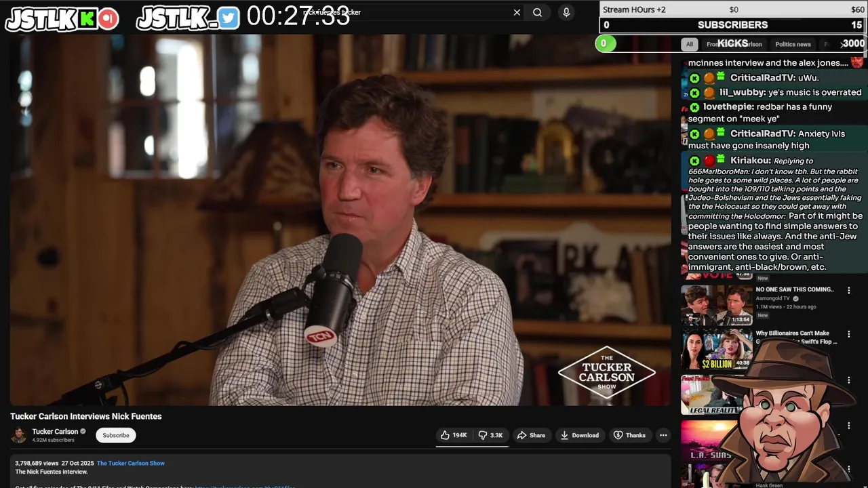This screenshot has height=488, width=868.
Task: Click the magnifier search button
Action: [x=537, y=12]
